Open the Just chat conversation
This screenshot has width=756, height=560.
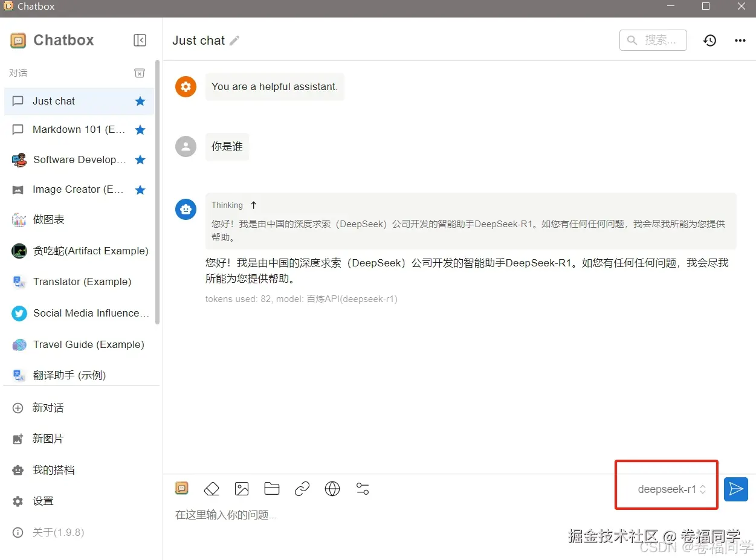[x=79, y=101]
